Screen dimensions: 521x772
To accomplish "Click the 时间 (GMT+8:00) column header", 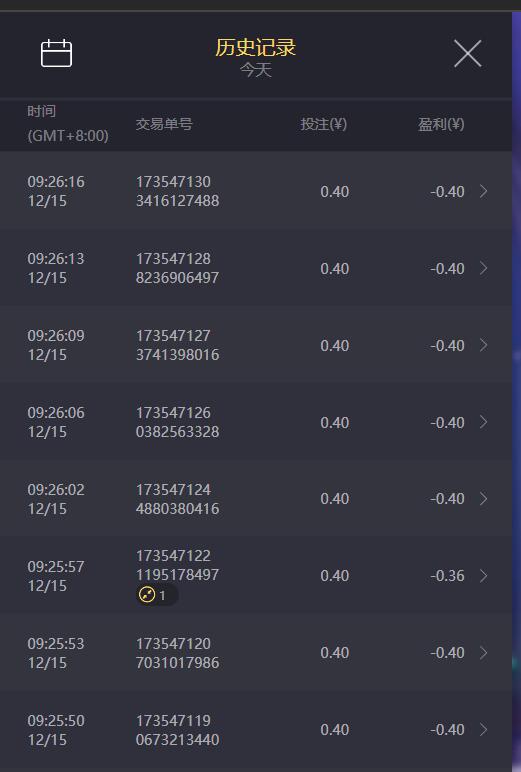I will [x=68, y=124].
